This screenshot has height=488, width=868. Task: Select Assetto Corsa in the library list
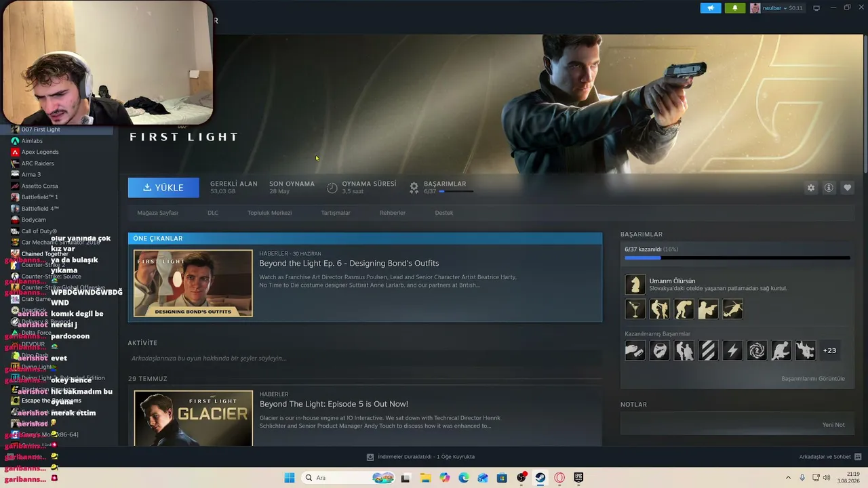click(39, 186)
